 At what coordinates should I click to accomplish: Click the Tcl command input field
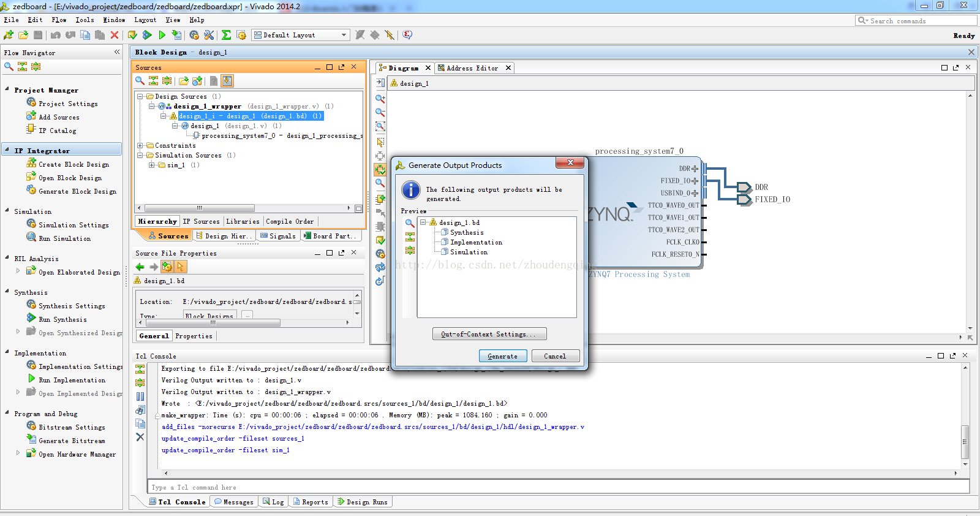coord(559,487)
